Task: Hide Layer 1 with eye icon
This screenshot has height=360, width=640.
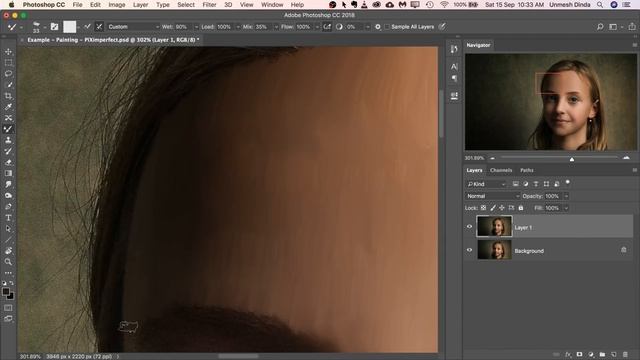Action: click(469, 227)
